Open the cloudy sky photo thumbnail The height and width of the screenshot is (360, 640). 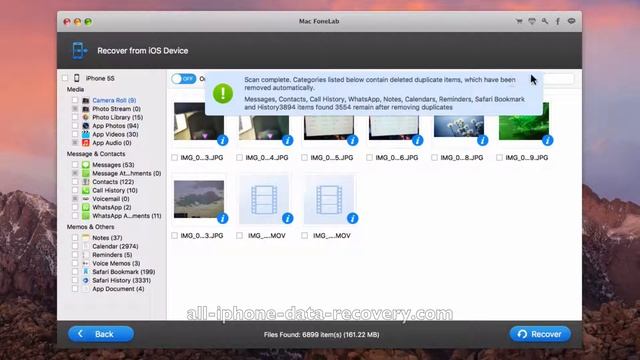(x=199, y=199)
